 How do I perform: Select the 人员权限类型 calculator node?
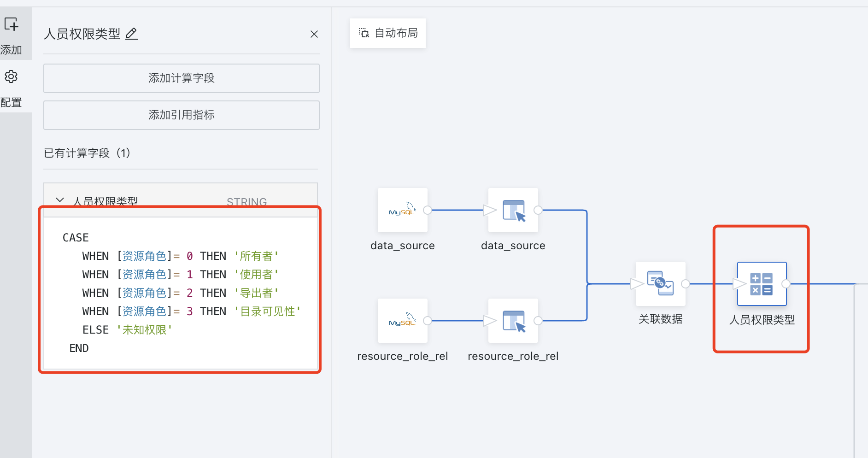pyautogui.click(x=762, y=284)
